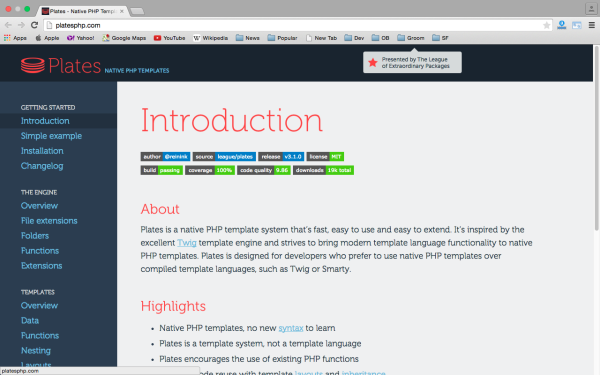This screenshot has width=600, height=375.
Task: Click the code quality badge
Action: click(264, 170)
